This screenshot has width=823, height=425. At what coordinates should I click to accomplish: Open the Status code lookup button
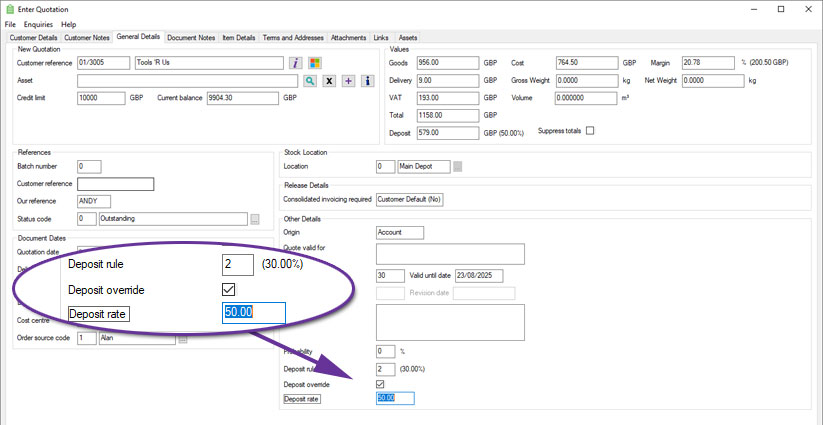point(255,219)
